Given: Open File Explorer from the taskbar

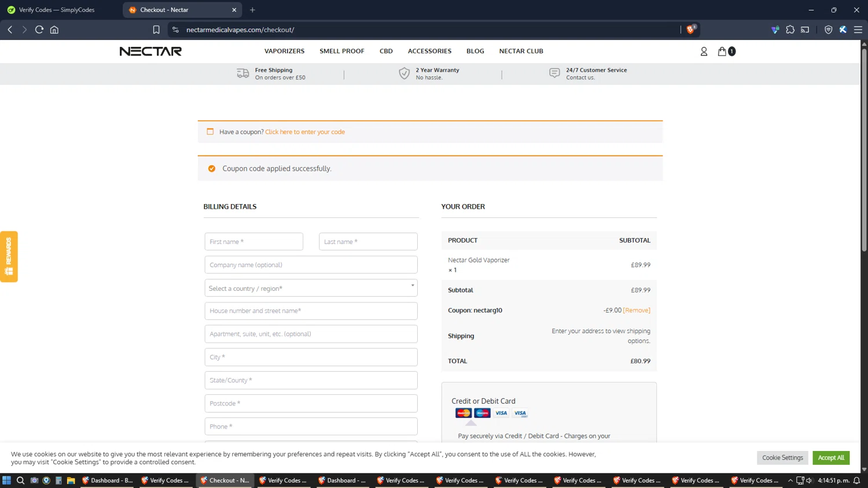Looking at the screenshot, I should click(x=71, y=480).
